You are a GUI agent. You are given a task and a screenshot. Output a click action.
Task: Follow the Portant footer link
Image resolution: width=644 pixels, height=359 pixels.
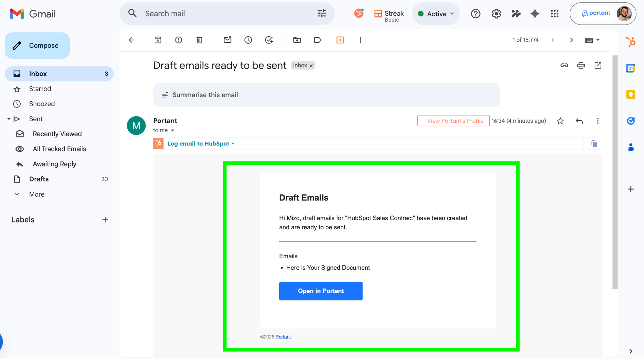(283, 337)
